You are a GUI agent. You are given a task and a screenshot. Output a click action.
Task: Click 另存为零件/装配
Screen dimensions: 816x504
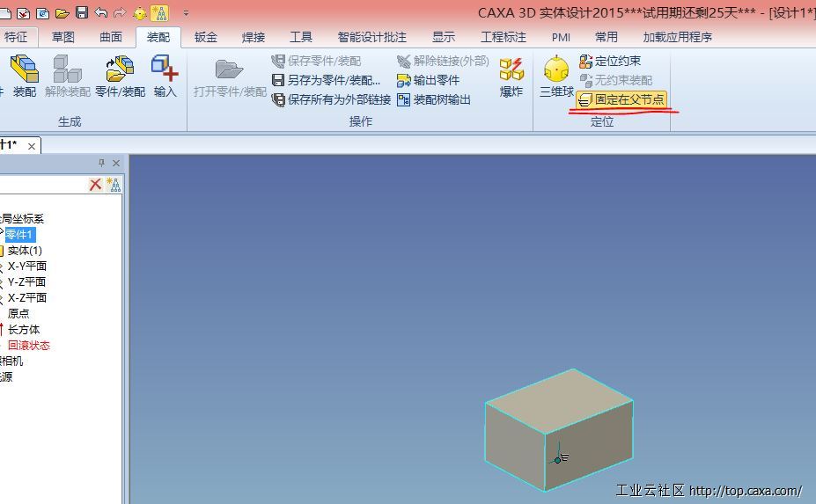pos(327,80)
